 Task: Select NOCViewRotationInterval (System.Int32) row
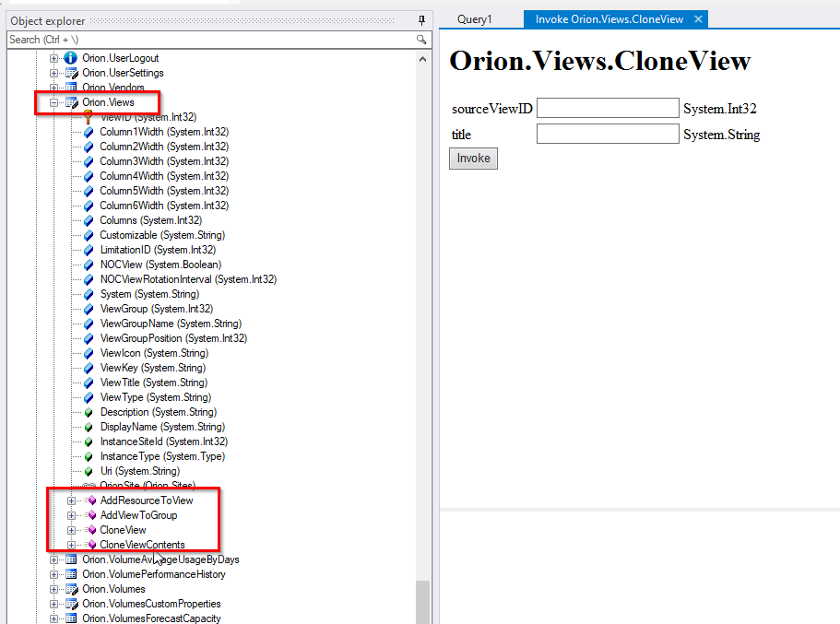(189, 279)
